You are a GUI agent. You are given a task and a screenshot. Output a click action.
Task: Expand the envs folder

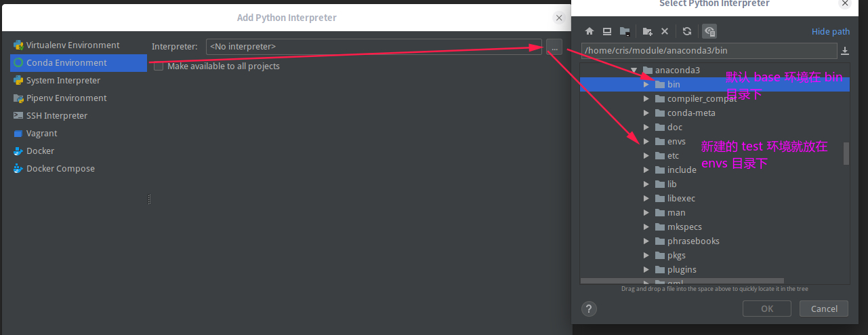pyautogui.click(x=646, y=142)
